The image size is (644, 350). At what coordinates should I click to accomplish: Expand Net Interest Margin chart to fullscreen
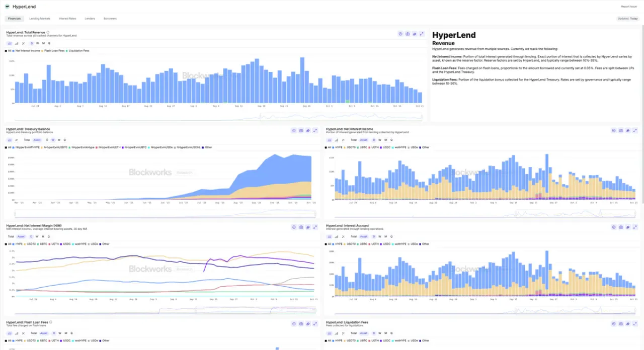pos(315,227)
